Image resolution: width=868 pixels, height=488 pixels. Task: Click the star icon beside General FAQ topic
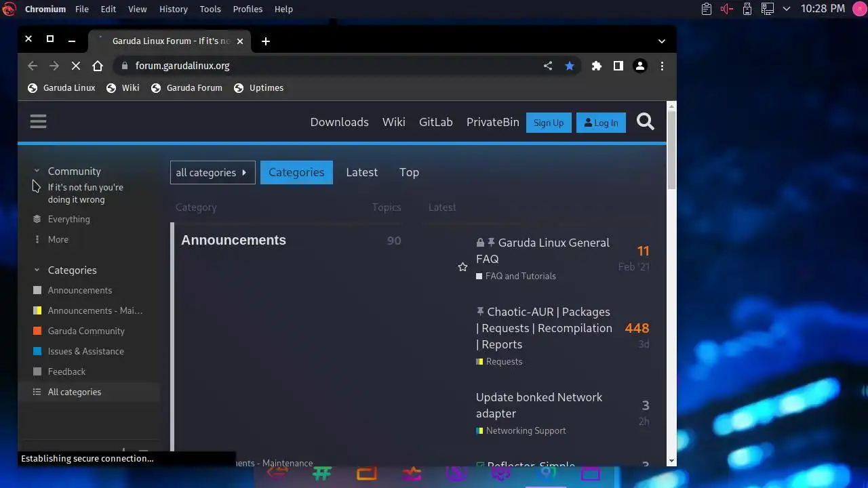click(x=462, y=267)
